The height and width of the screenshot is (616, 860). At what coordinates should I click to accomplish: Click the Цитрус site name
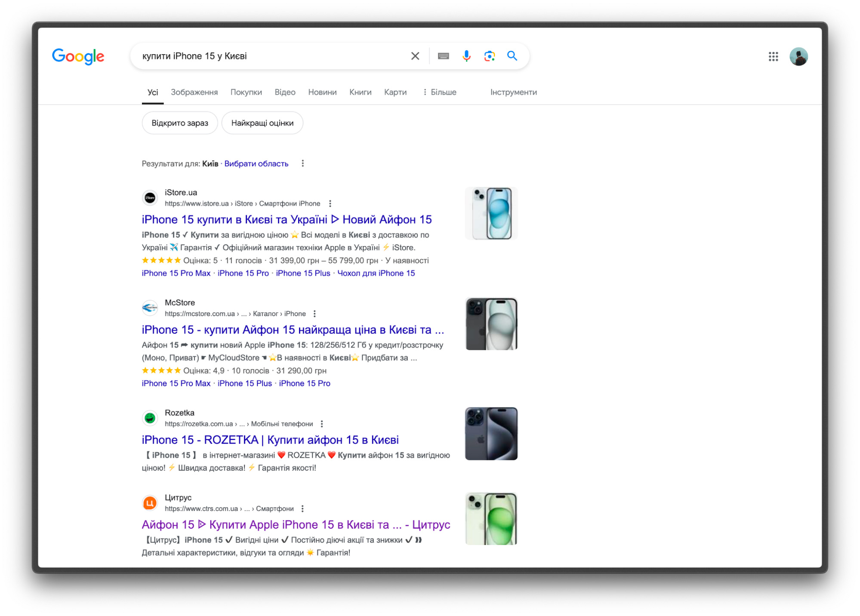[x=178, y=497]
